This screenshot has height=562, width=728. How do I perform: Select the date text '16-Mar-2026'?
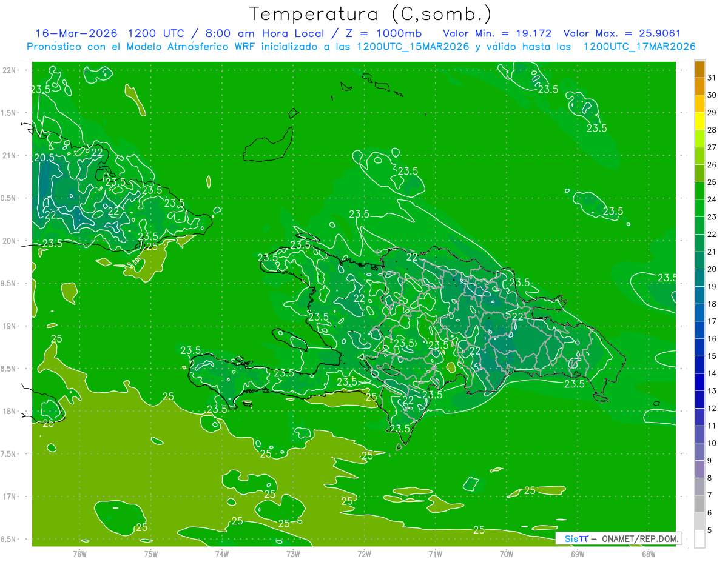(76, 33)
